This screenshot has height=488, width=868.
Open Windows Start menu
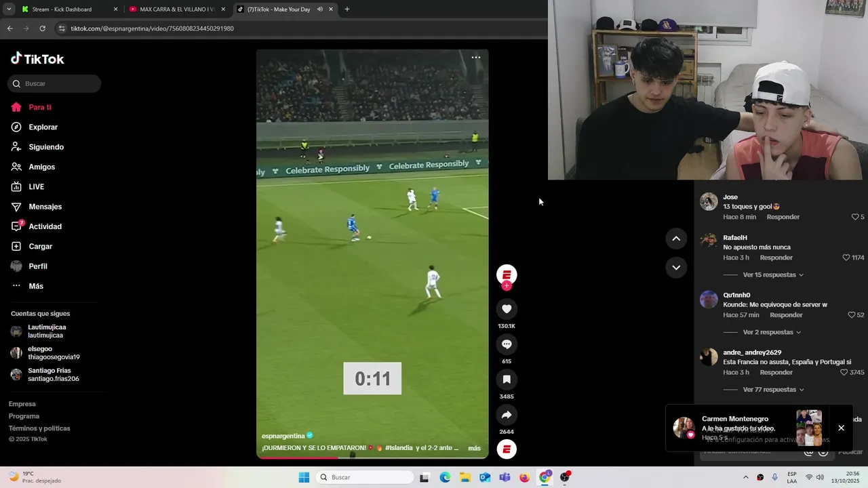[304, 477]
